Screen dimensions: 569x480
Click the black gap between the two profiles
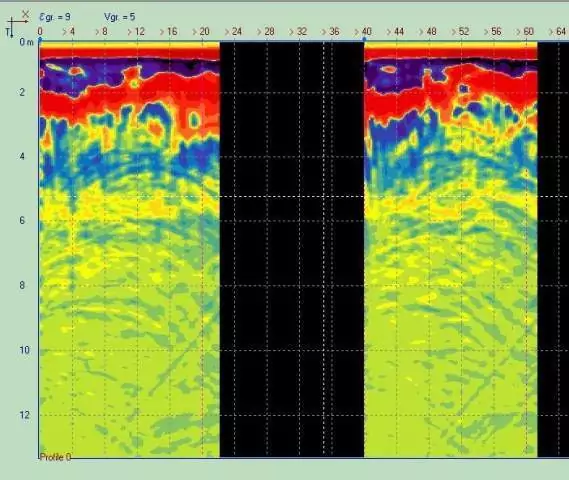tap(292, 250)
